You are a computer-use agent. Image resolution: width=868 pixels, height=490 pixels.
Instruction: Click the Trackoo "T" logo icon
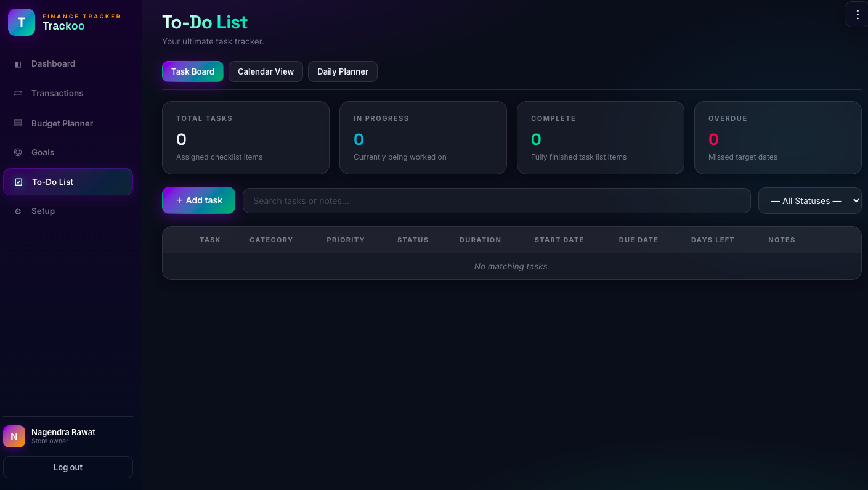point(22,22)
